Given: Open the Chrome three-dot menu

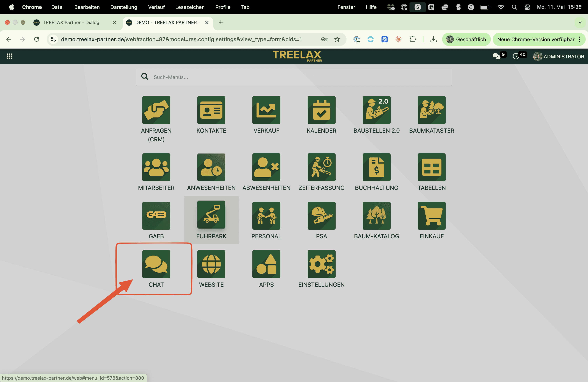Looking at the screenshot, I should pyautogui.click(x=579, y=39).
